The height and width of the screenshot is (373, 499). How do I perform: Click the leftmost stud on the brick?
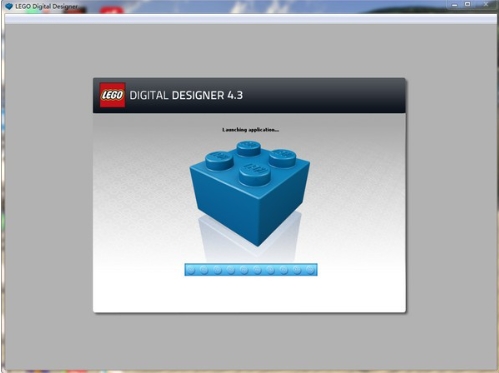click(x=219, y=160)
